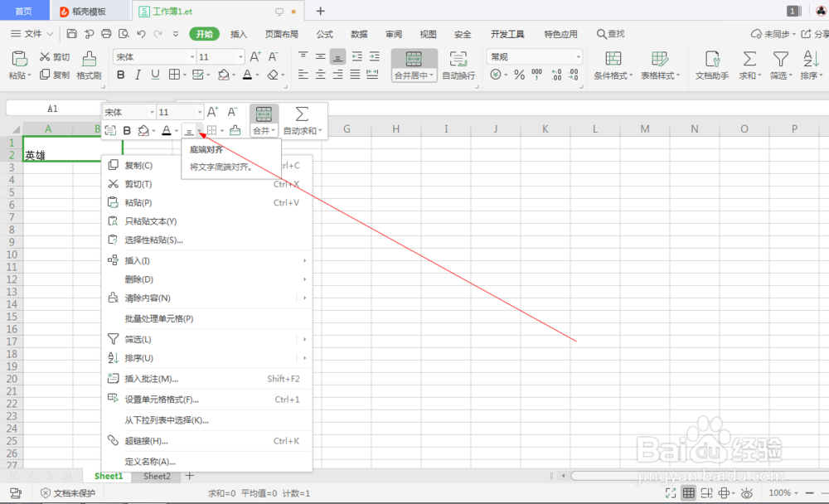Open the ribbon font name (宋体) dropdown

(x=192, y=56)
